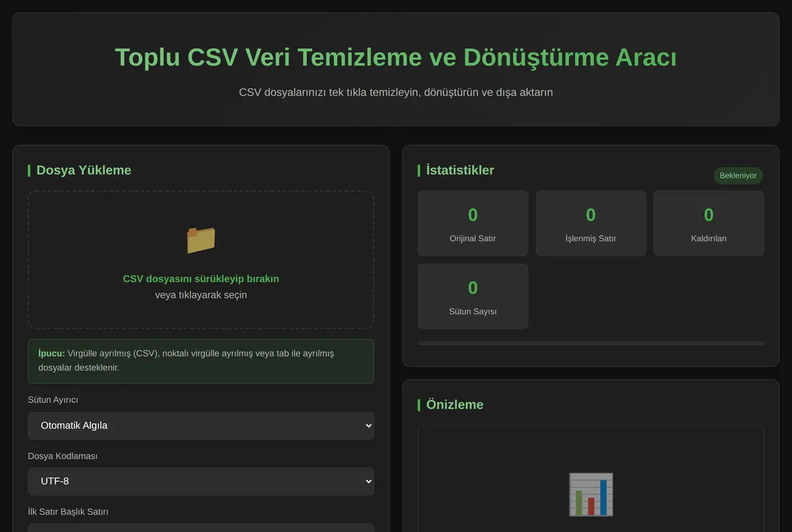This screenshot has height=532, width=792.
Task: Click the Orijinal Satır statistic card
Action: [x=473, y=223]
